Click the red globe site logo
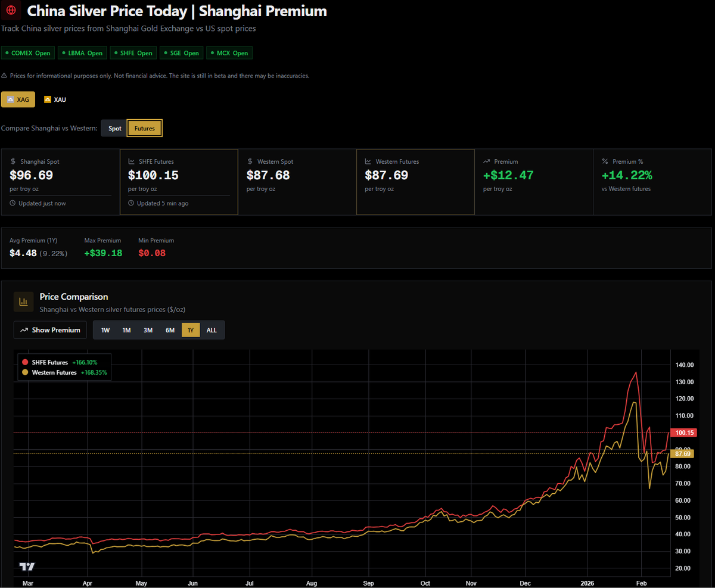Screen dimensions: 715x588 pyautogui.click(x=11, y=11)
